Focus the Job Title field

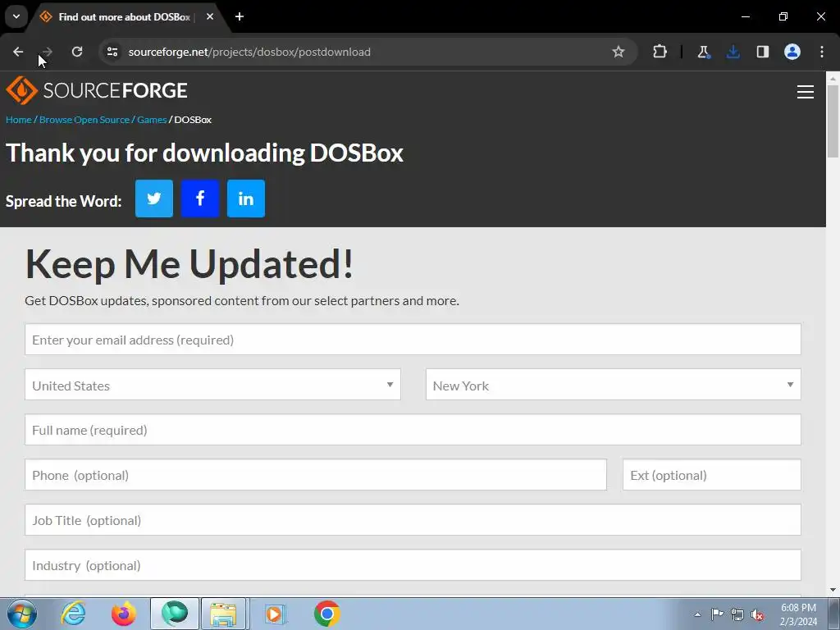(413, 519)
